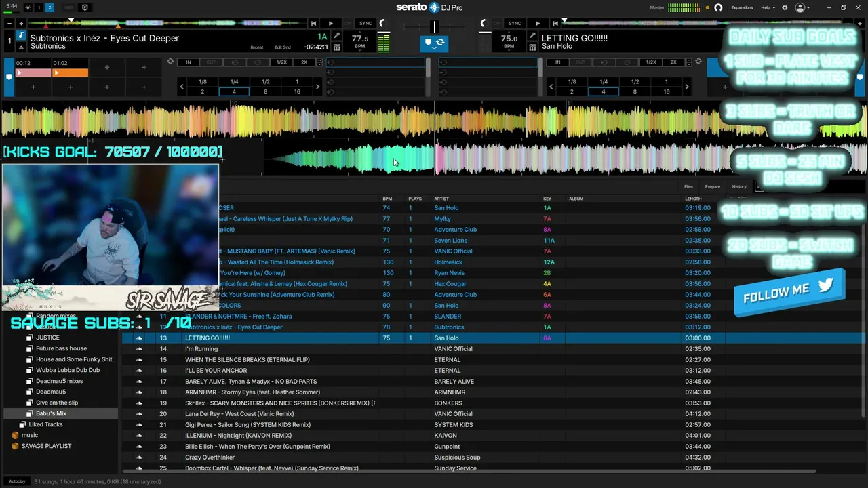The height and width of the screenshot is (488, 868).
Task: Open the Deadmau5 mixes crate
Action: tap(60, 381)
